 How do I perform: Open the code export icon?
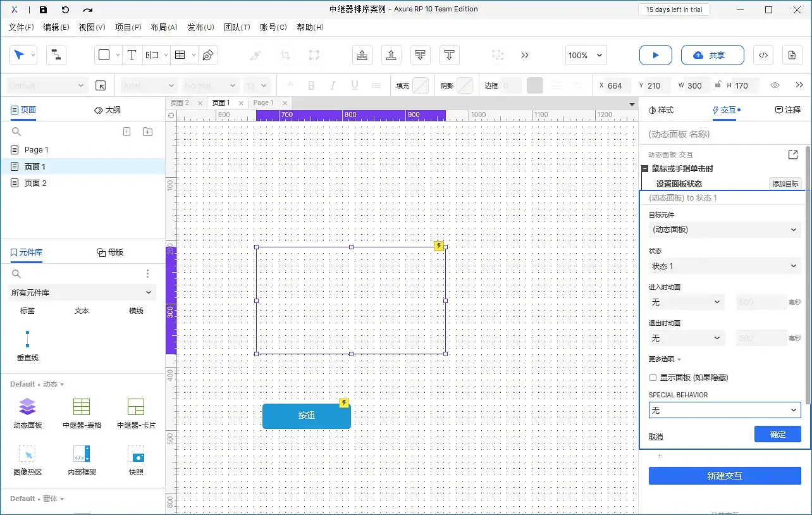coord(763,55)
